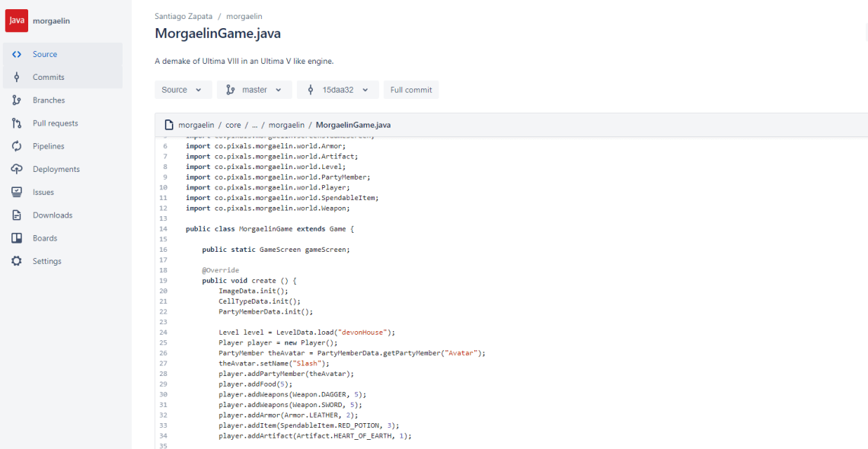Open the 15daa32 commit dropdown

(338, 90)
